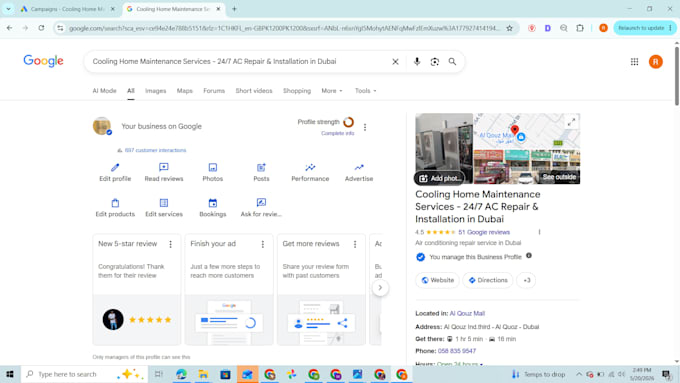The image size is (680, 383).
Task: Bookmark this page with star icon
Action: pyautogui.click(x=510, y=28)
